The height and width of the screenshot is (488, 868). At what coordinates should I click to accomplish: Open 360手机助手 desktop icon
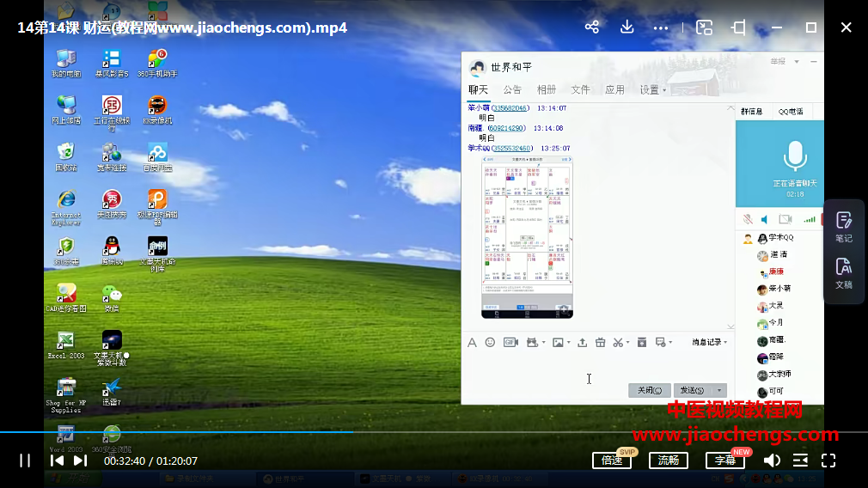(157, 63)
